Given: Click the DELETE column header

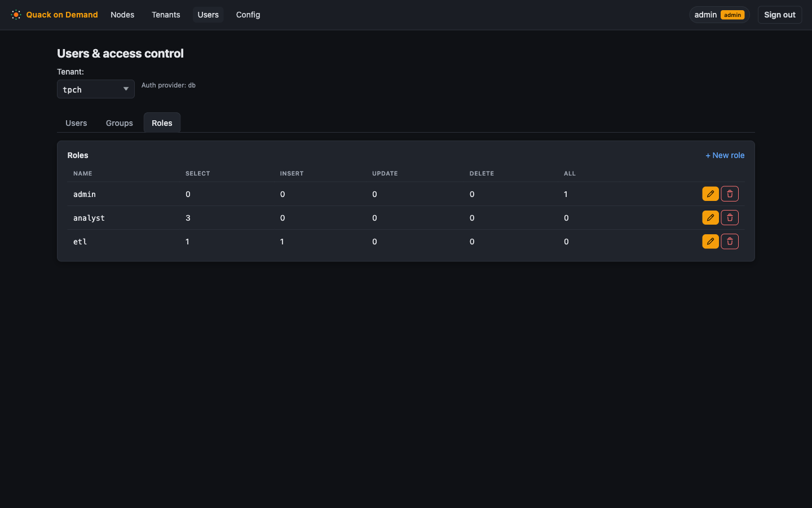Looking at the screenshot, I should coord(482,173).
